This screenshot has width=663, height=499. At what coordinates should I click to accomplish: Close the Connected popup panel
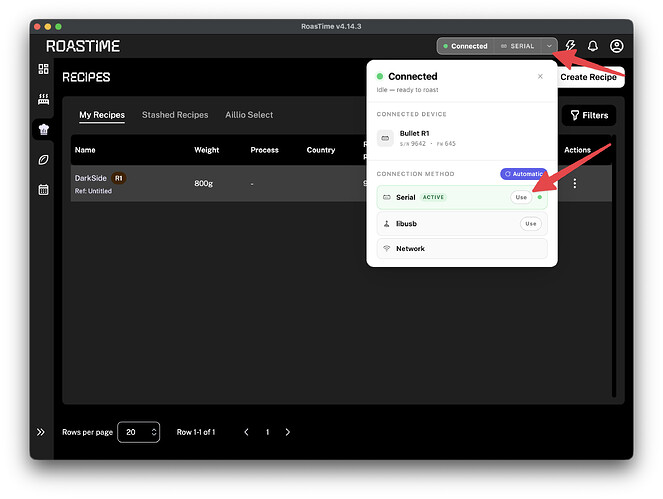pyautogui.click(x=540, y=76)
